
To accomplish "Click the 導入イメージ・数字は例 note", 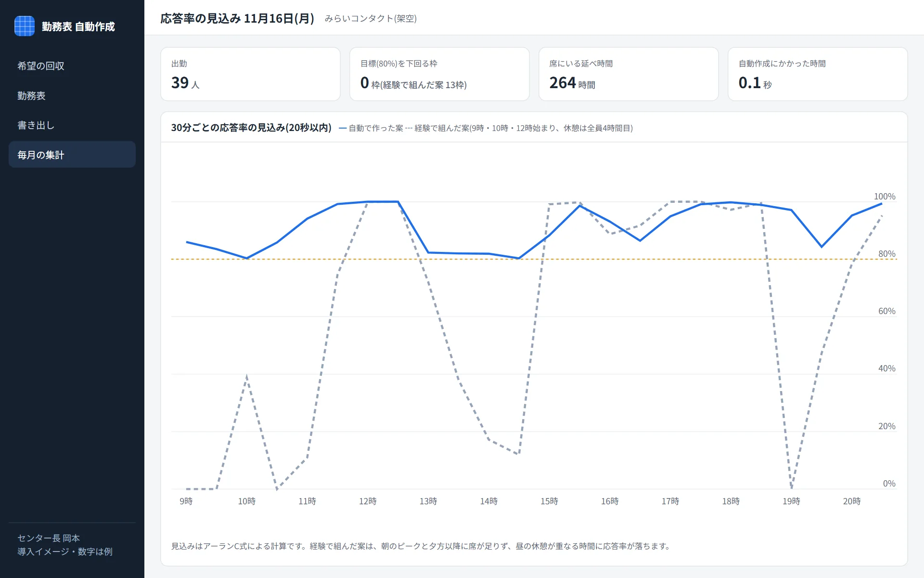I will coord(65,552).
